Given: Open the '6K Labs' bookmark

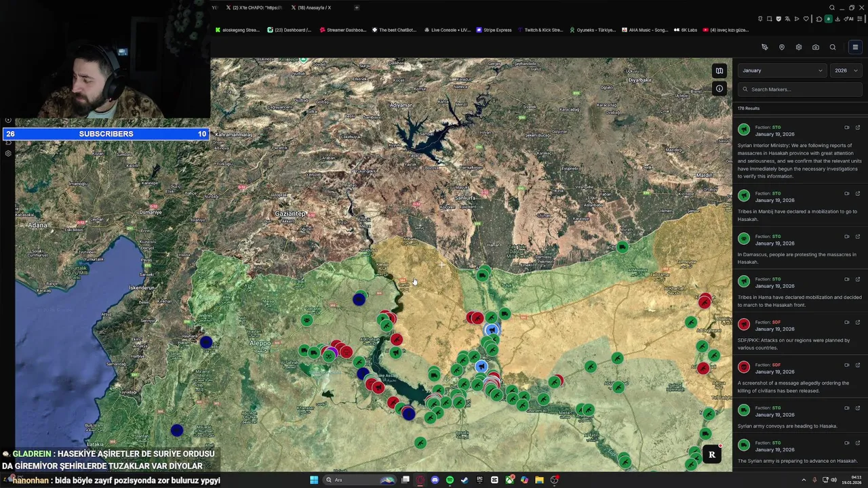Looking at the screenshot, I should (x=686, y=30).
